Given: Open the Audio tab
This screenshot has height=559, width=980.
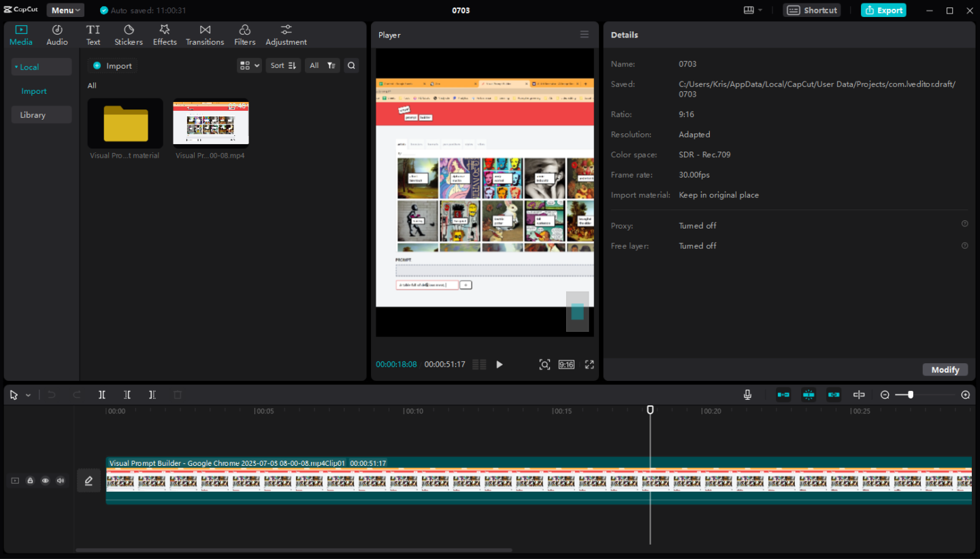Looking at the screenshot, I should tap(57, 35).
